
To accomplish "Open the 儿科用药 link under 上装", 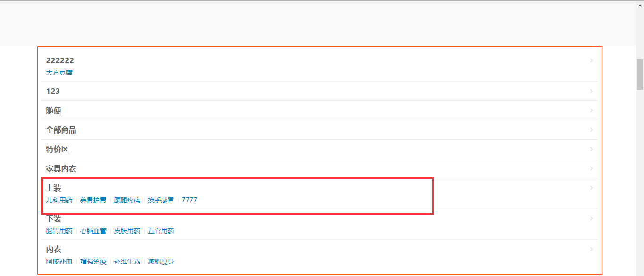I will 59,200.
